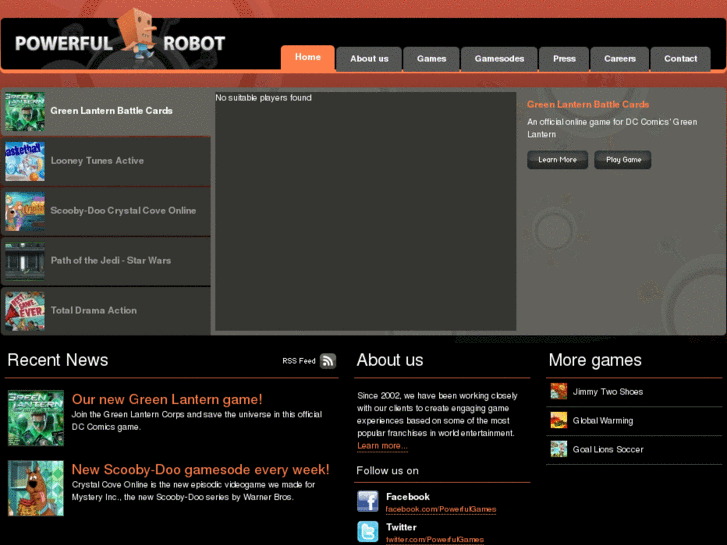Click the 'Facebook' heading text
The height and width of the screenshot is (545, 727).
click(x=408, y=497)
